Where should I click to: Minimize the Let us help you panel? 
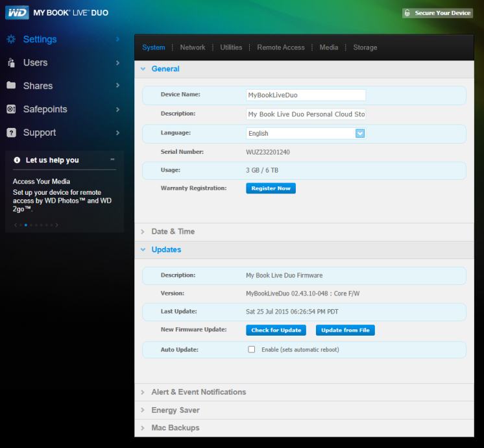pos(112,160)
